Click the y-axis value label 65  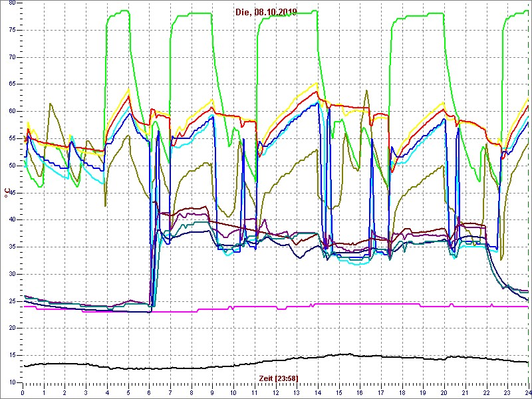[x=11, y=84]
